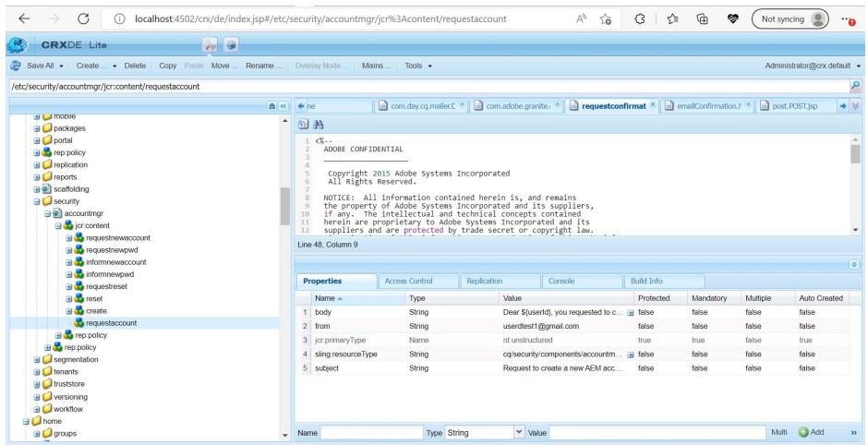The width and height of the screenshot is (868, 445).
Task: Collapse the security folder node
Action: point(37,201)
